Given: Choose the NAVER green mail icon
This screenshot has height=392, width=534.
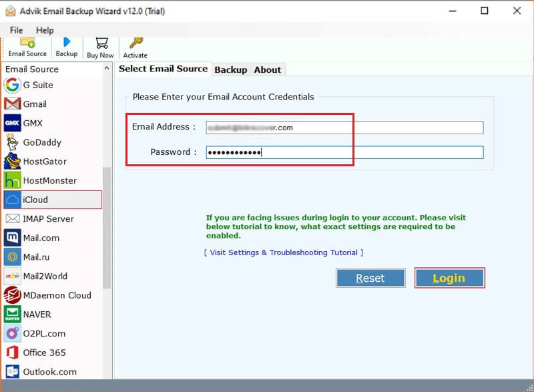Looking at the screenshot, I should [12, 314].
